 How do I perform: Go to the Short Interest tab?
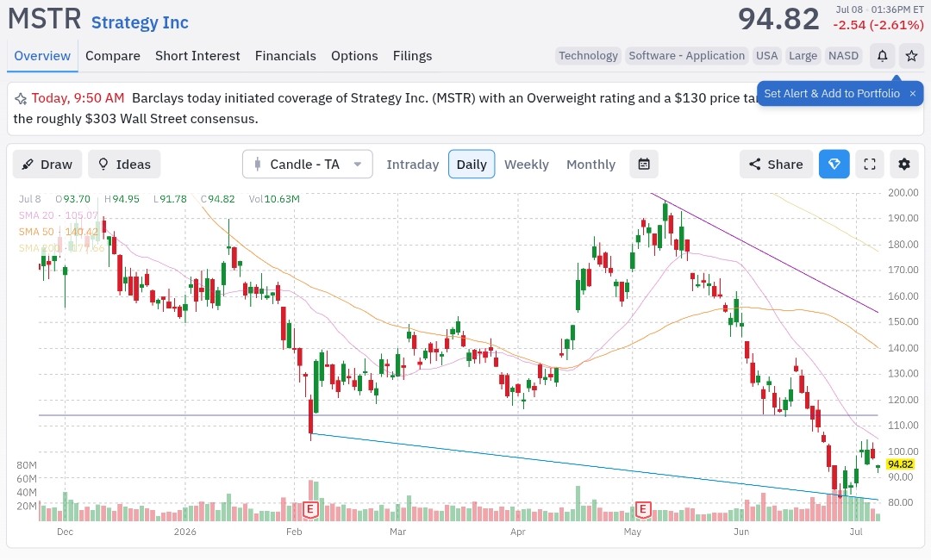[197, 56]
